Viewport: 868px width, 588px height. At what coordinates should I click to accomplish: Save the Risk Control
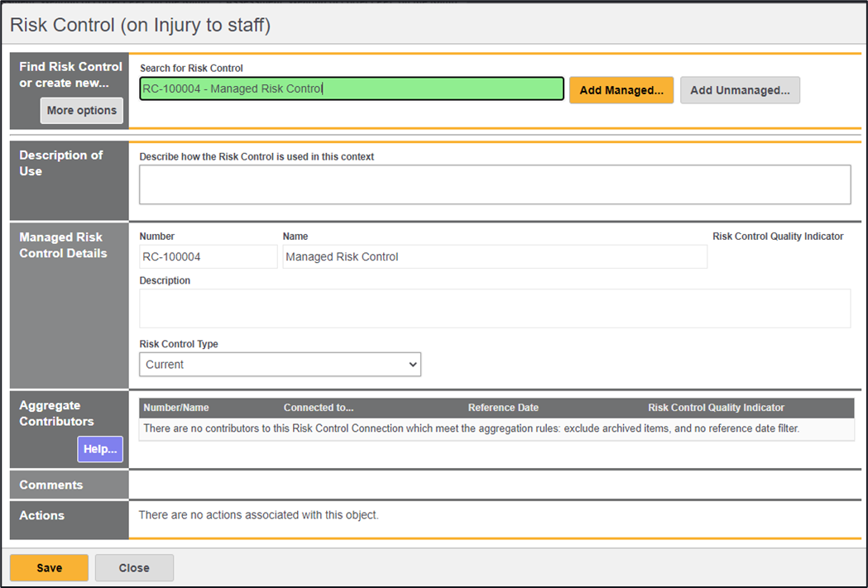pos(49,568)
